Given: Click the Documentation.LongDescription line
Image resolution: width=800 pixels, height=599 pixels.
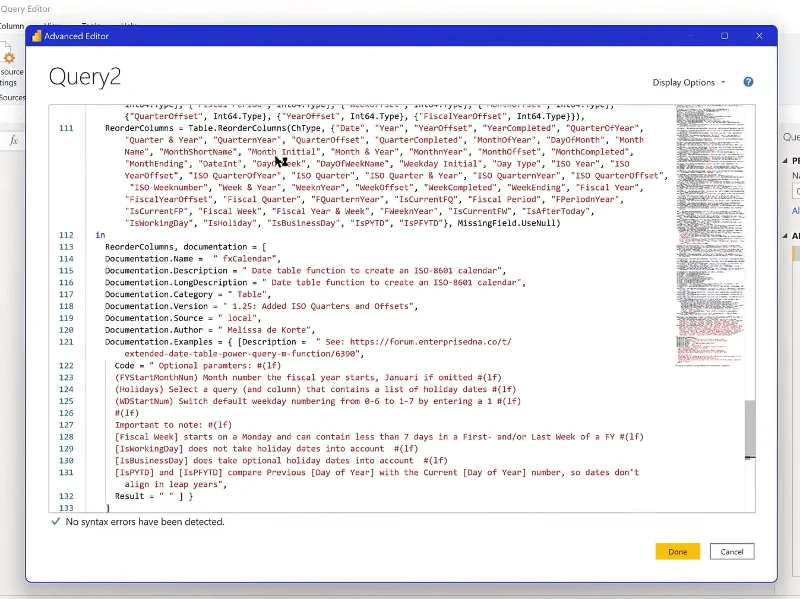Looking at the screenshot, I should coord(315,282).
